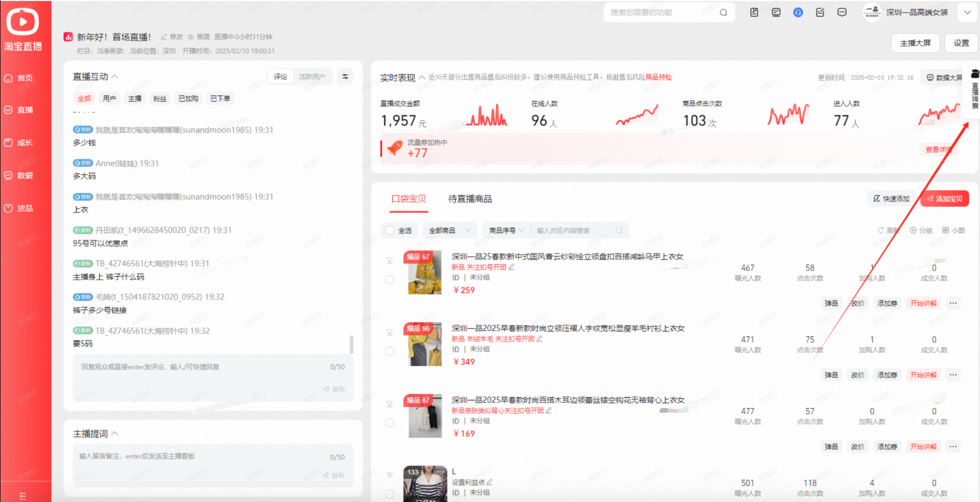Click the 商品预检 link
980x502 pixels.
tap(658, 77)
